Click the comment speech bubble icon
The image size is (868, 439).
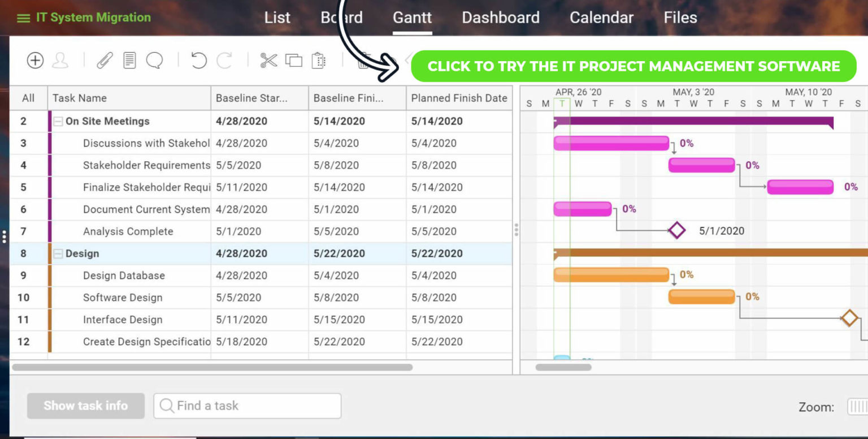coord(154,61)
